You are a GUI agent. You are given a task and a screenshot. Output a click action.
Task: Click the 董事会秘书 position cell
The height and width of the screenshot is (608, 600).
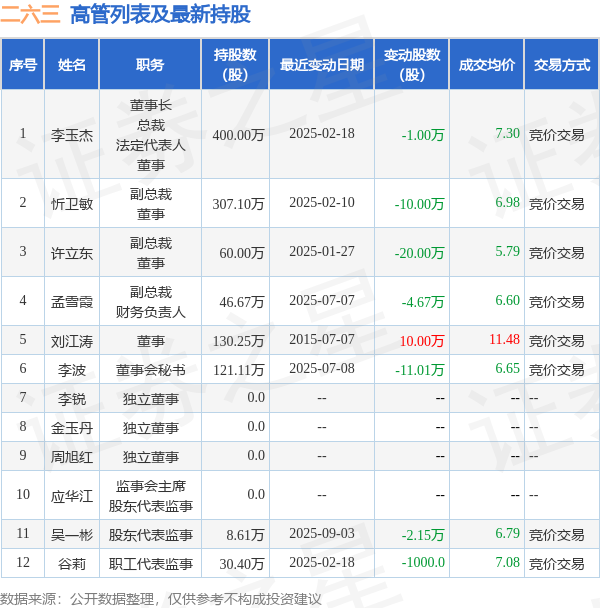click(150, 370)
